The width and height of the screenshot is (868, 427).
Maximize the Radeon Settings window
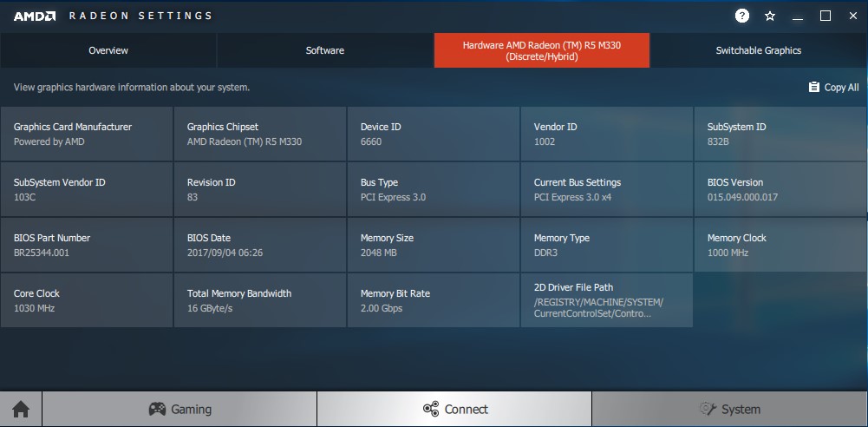(826, 16)
